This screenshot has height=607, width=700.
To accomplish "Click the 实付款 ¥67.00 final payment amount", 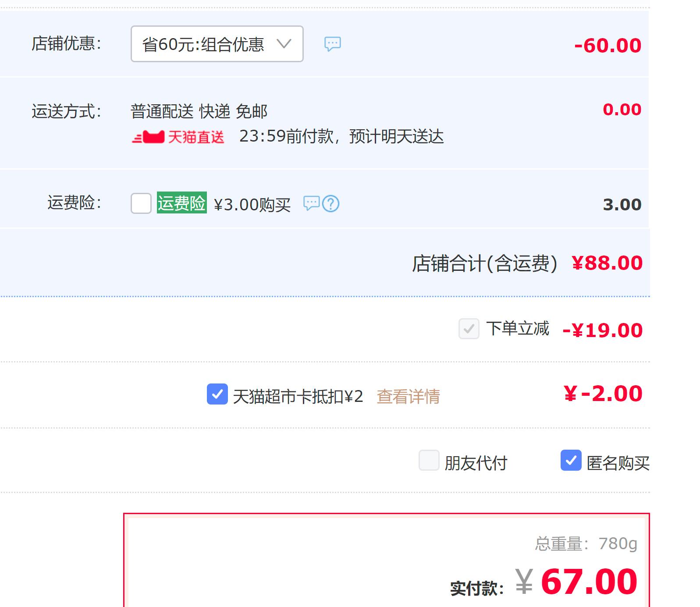I will pyautogui.click(x=589, y=582).
